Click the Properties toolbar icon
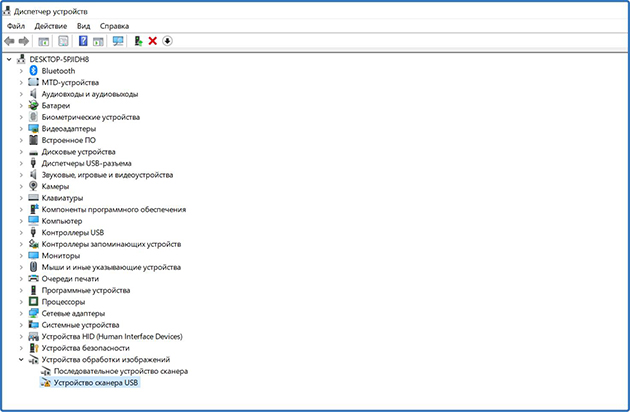Viewport: 630px width, 412px height. [x=63, y=41]
